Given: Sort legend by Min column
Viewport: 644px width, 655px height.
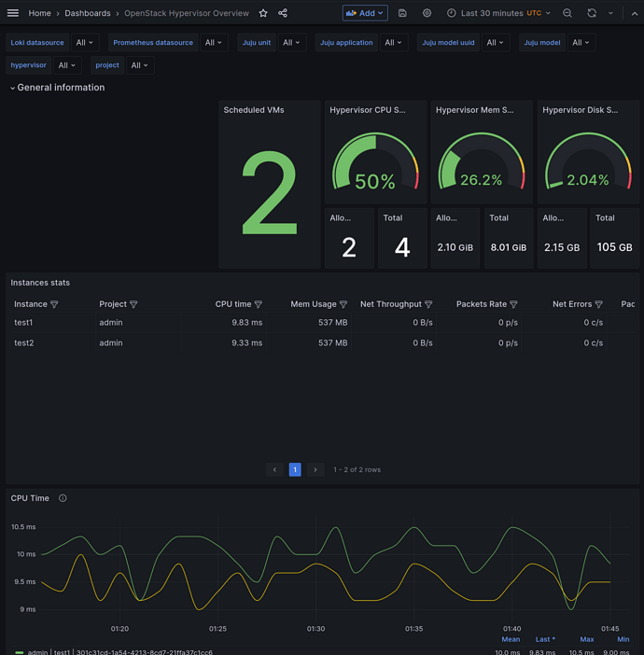Looking at the screenshot, I should pos(623,639).
